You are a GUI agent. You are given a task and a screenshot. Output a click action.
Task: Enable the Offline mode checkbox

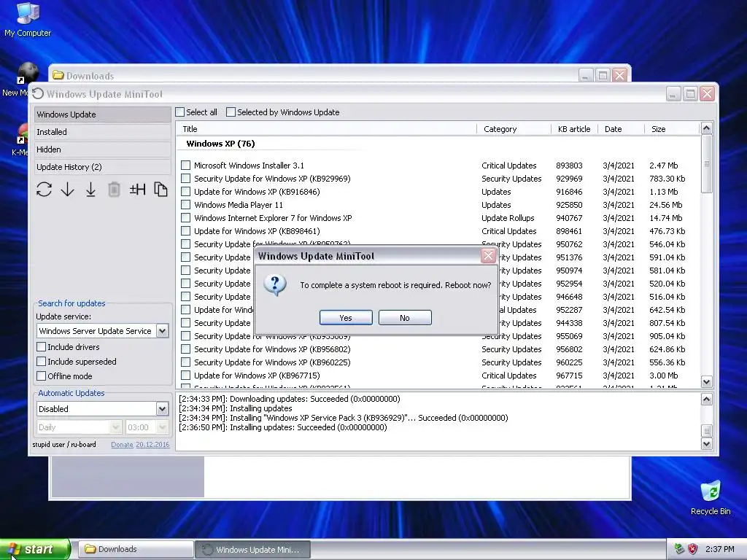coord(42,376)
